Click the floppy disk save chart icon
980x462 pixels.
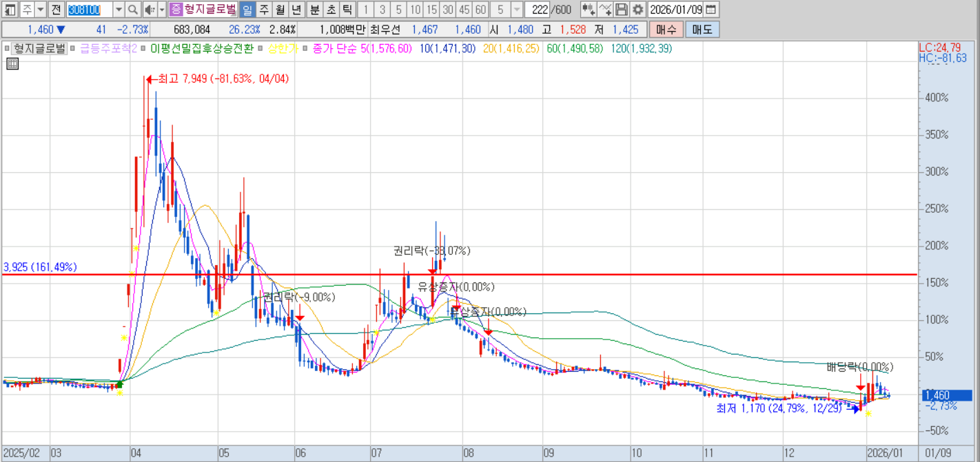point(622,10)
